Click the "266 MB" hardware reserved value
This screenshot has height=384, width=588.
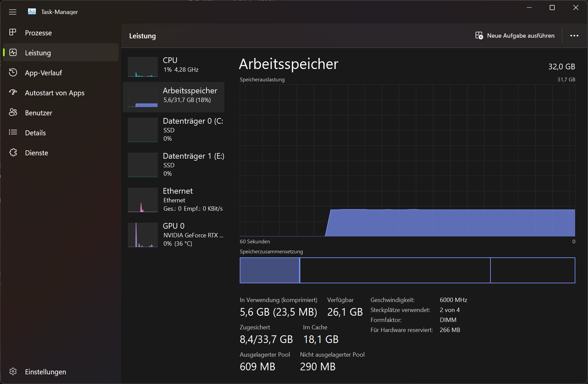(450, 330)
